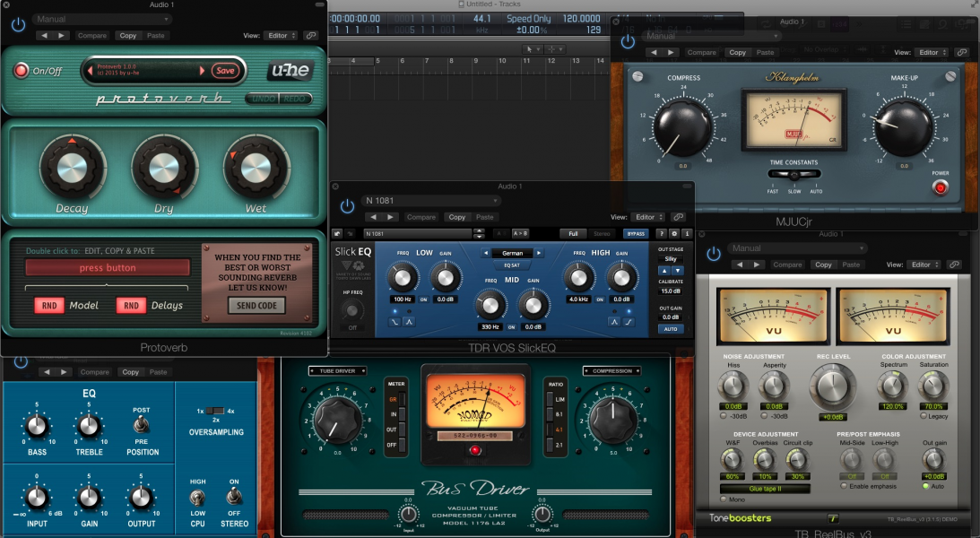980x538 pixels.
Task: Open SlickEQ settings gear icon
Action: [x=674, y=234]
